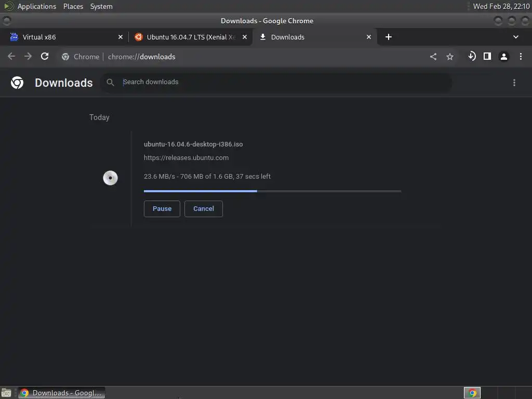The width and height of the screenshot is (532, 399).
Task: Reload the downloads page
Action: point(45,56)
